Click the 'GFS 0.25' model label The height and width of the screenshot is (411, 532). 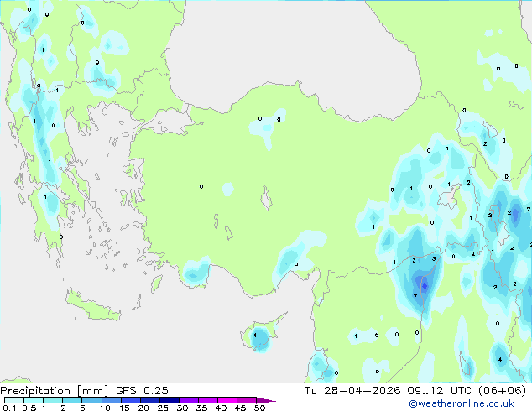coord(142,391)
